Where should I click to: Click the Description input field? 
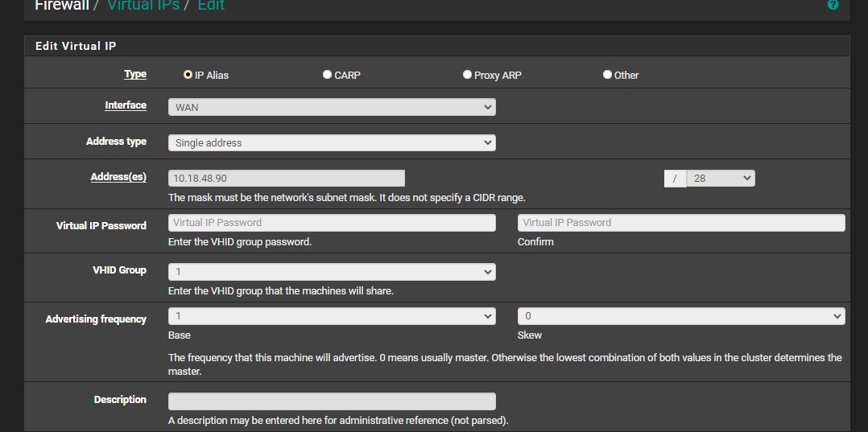[x=332, y=401]
